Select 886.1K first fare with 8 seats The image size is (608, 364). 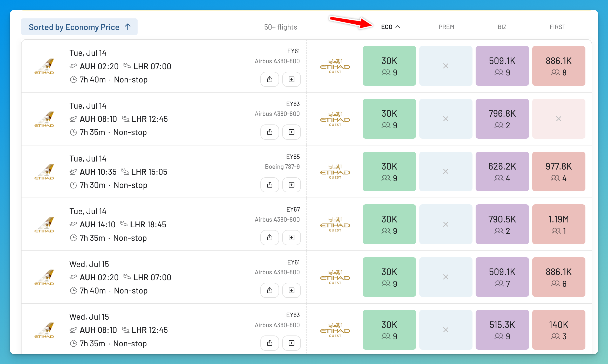pos(559,66)
